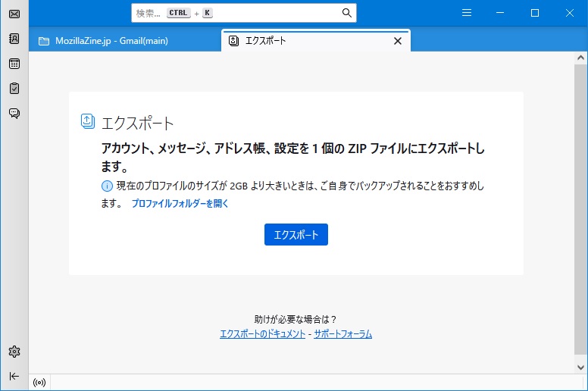The height and width of the screenshot is (391, 588).
Task: Click the scrollbar up arrow
Action: 580,58
